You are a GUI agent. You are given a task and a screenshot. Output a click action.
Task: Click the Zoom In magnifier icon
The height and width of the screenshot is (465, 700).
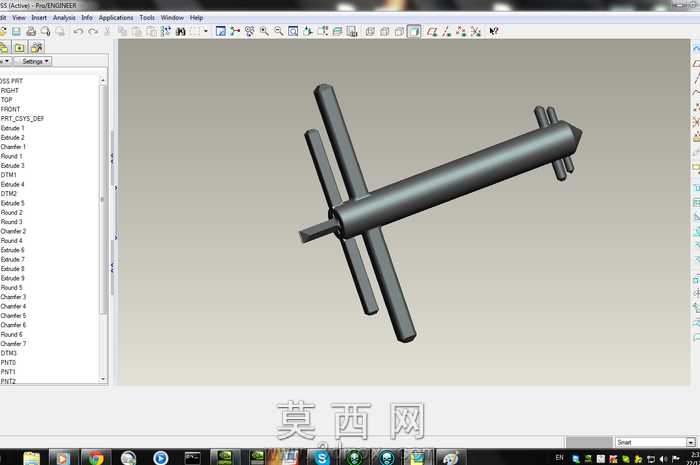click(x=264, y=31)
